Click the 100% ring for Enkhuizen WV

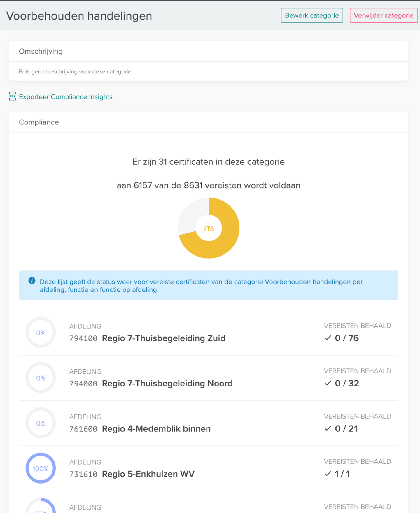coord(41,468)
